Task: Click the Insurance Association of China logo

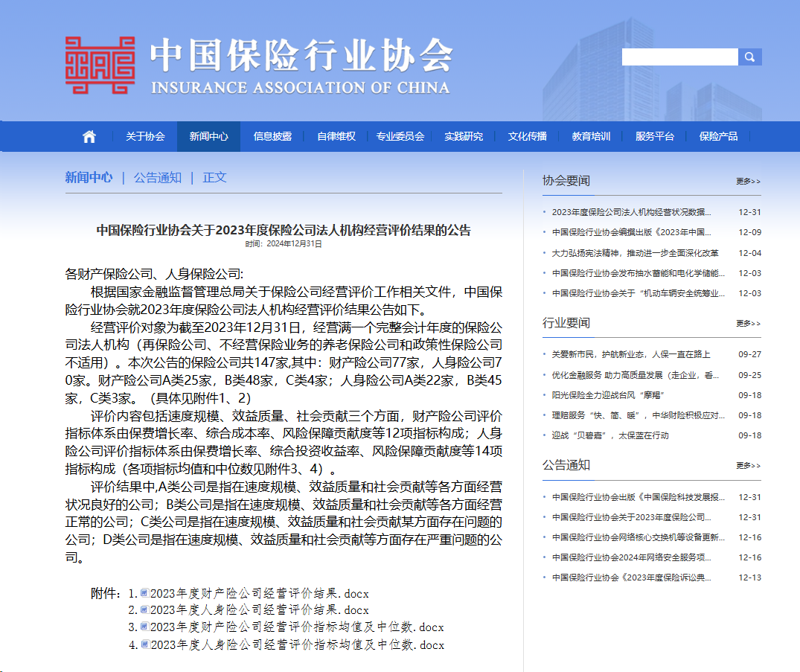Action: 258,65
